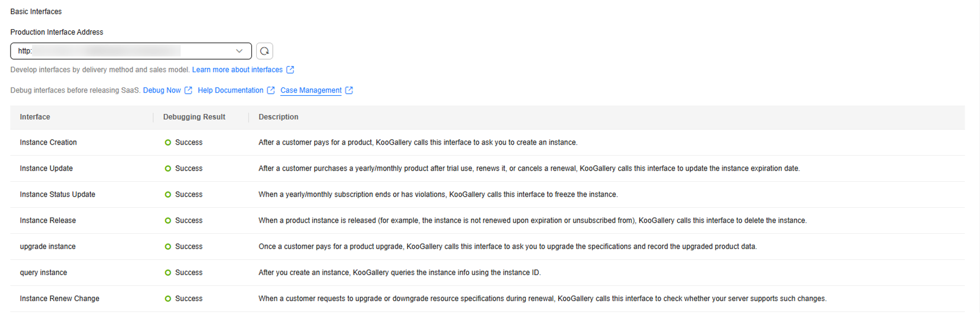Click the Success status icon for query instance
980x317 pixels.
point(168,273)
